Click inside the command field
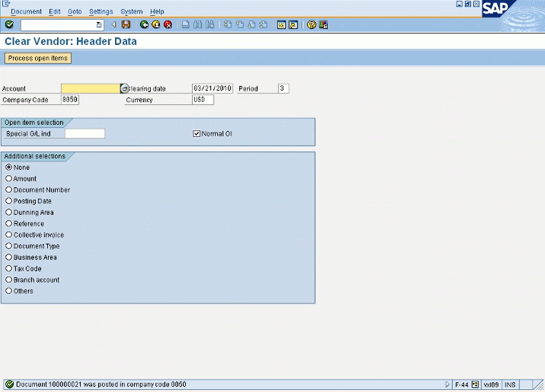Viewport: 545px width, 392px height. (59, 25)
